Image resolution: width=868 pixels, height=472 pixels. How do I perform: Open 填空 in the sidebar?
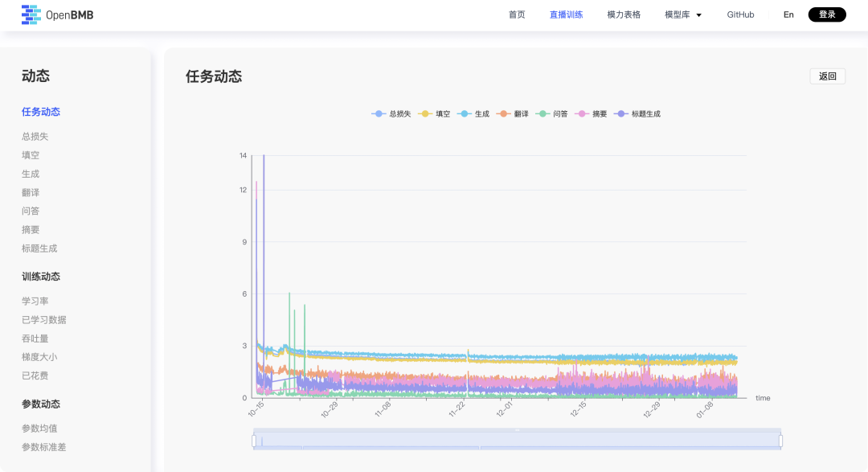point(31,155)
